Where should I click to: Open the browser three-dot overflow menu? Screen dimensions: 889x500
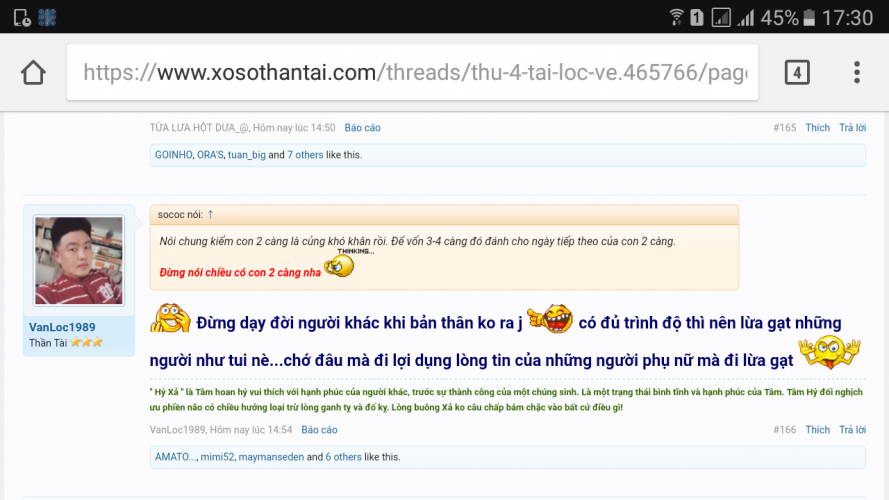857,72
